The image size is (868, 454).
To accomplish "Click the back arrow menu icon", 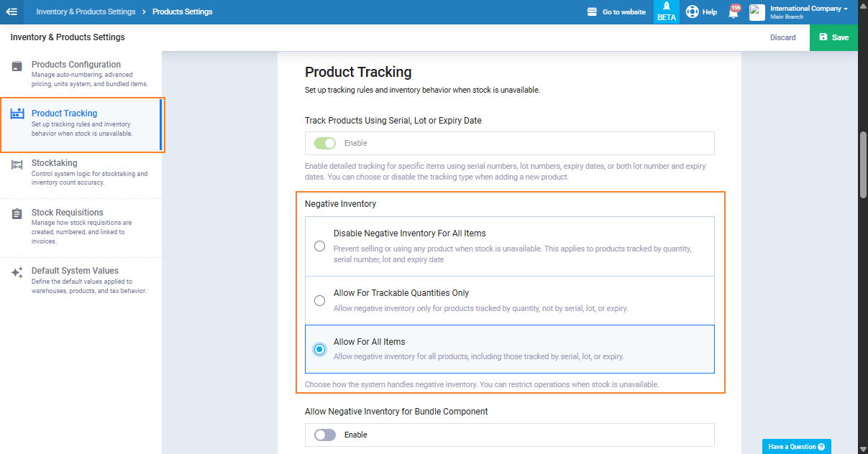I will (12, 11).
